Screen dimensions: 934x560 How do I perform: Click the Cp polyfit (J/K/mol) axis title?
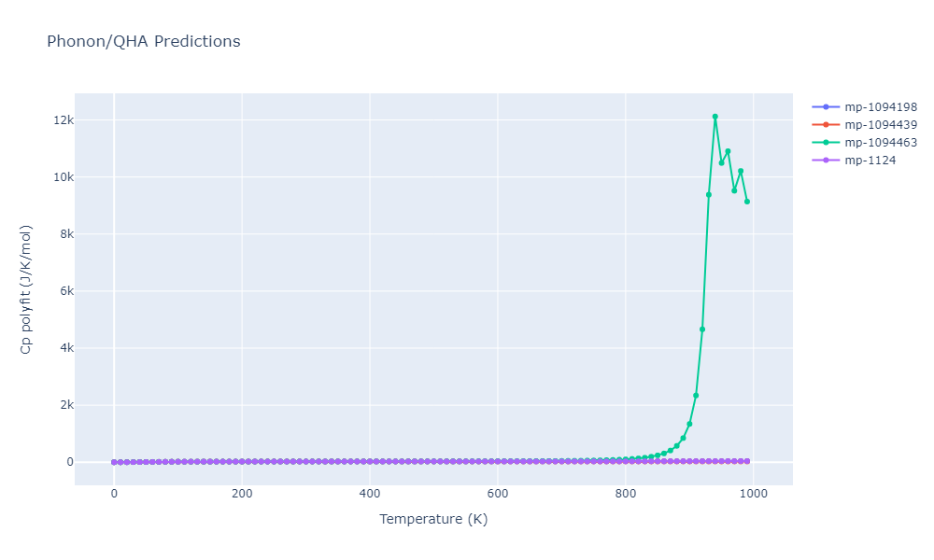[25, 289]
